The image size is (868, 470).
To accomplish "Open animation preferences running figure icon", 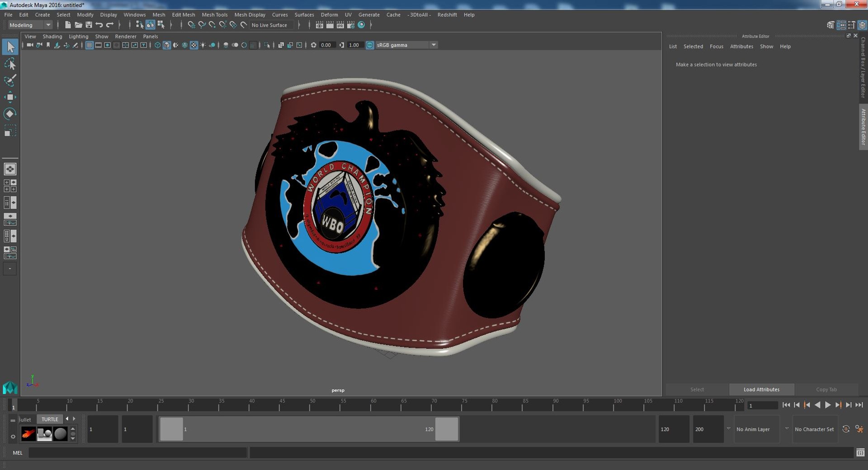I will (859, 429).
